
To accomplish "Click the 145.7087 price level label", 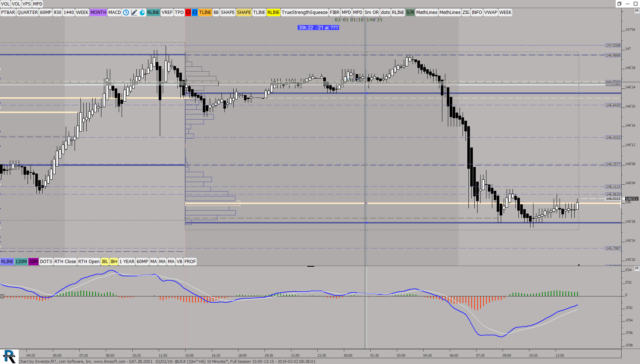I will (613, 248).
